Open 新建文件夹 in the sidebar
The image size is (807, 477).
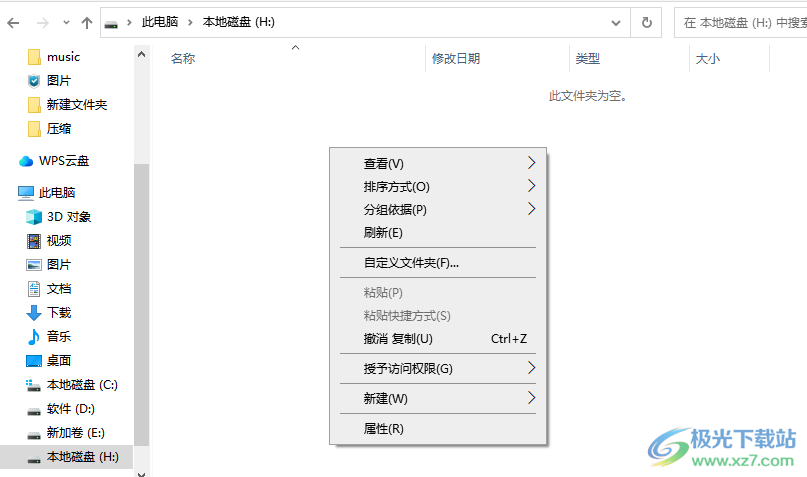click(77, 105)
